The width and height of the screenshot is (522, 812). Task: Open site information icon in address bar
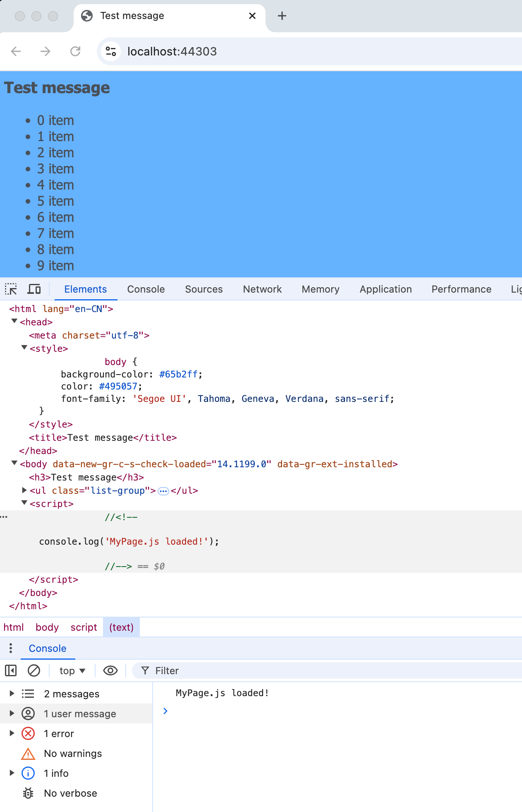click(111, 51)
